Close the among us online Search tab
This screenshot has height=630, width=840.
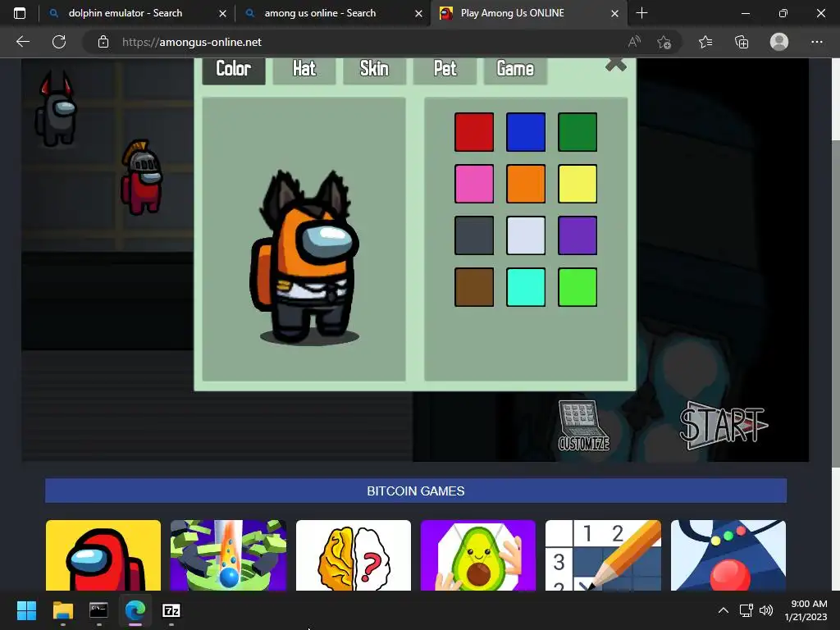[x=419, y=13]
